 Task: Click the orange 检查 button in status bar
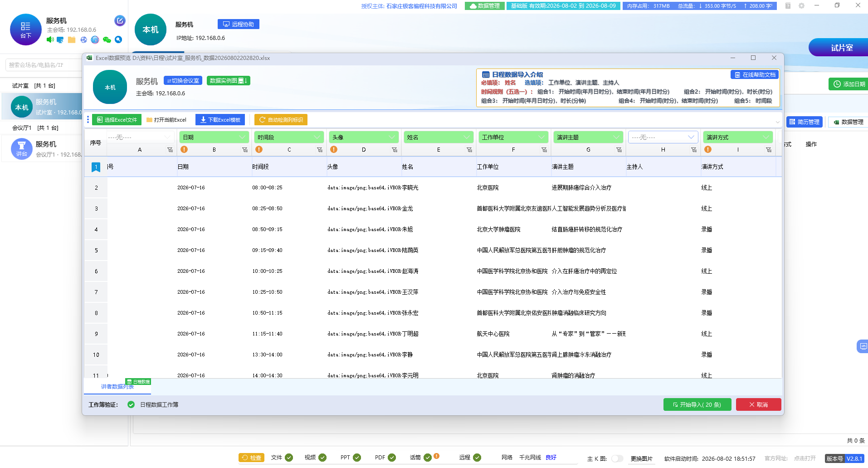pos(252,458)
